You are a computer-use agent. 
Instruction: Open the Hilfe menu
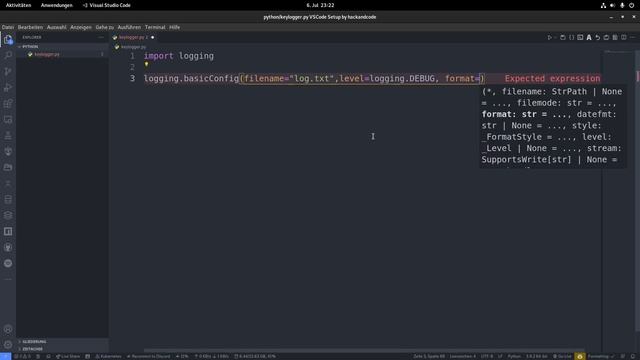click(175, 27)
